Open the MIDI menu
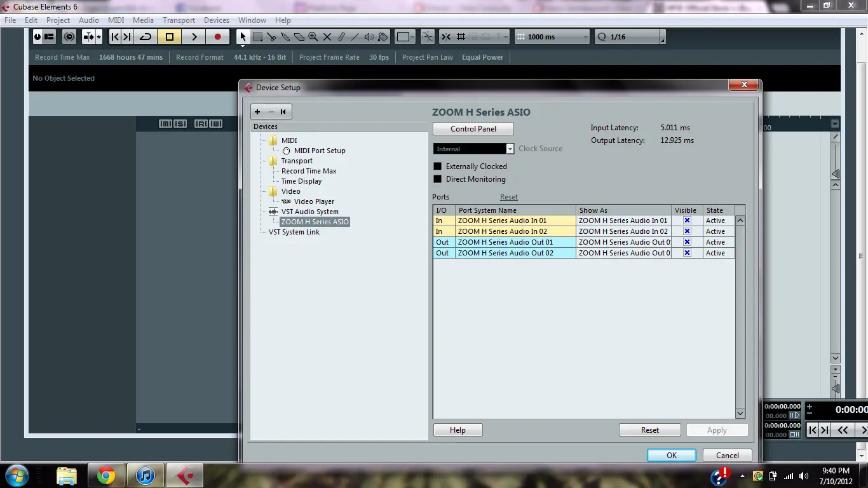Image resolution: width=868 pixels, height=488 pixels. [x=116, y=20]
